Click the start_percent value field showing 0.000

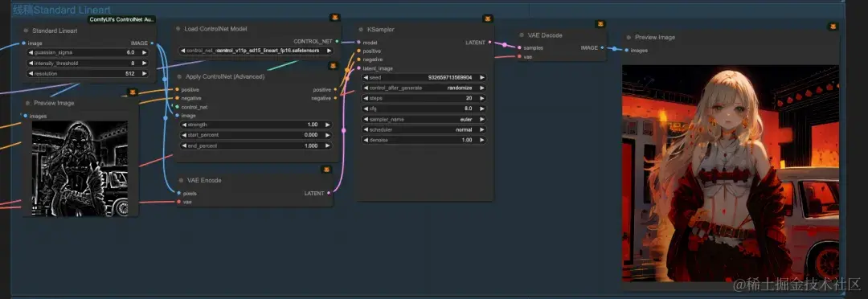point(256,135)
